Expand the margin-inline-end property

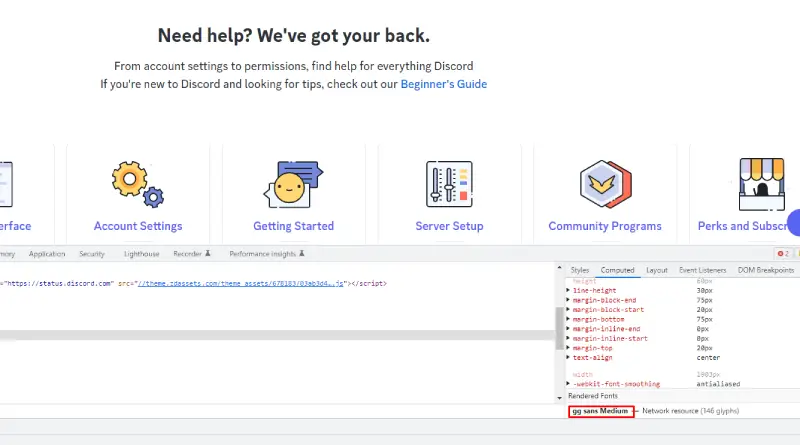pyautogui.click(x=568, y=329)
